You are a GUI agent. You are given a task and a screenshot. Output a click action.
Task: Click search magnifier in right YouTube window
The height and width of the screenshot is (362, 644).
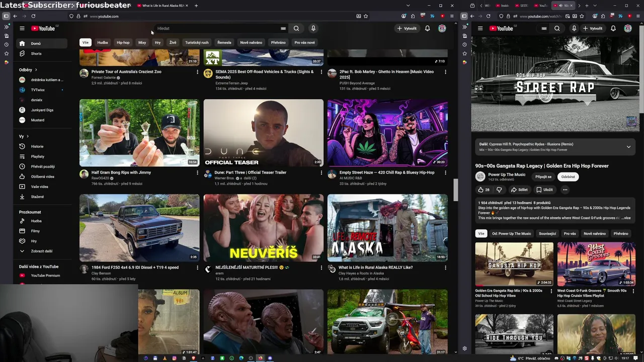click(557, 29)
